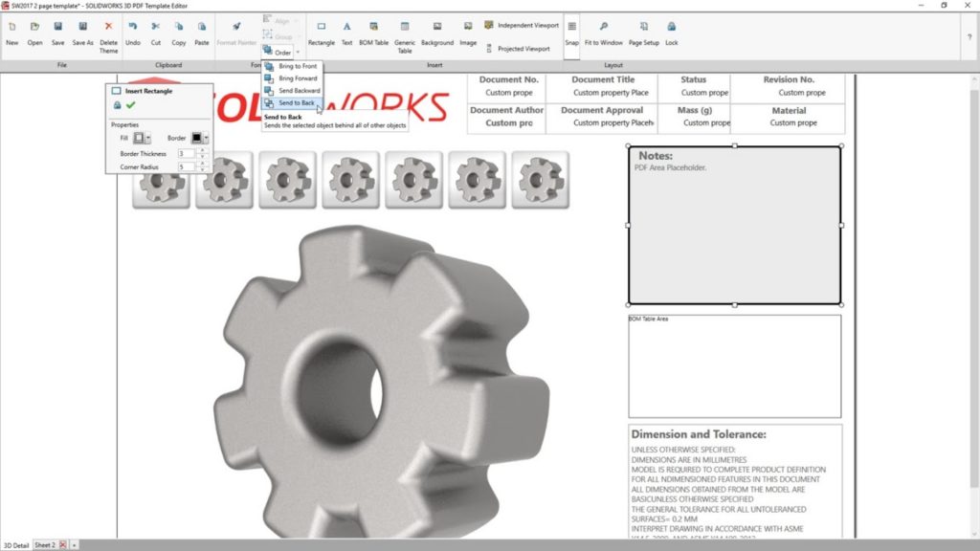Screen dimensions: 980x551
Task: Click the padlock in Insert Rectangle panel
Action: point(117,105)
